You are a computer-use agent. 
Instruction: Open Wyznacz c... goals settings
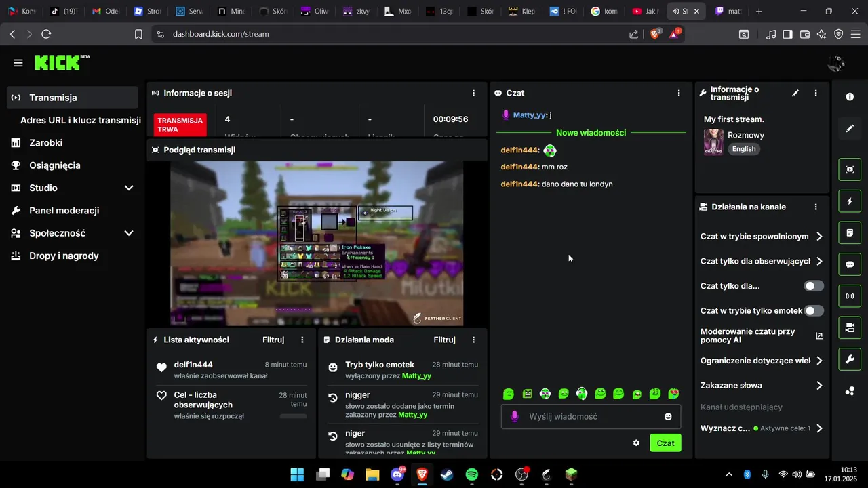[x=762, y=428]
